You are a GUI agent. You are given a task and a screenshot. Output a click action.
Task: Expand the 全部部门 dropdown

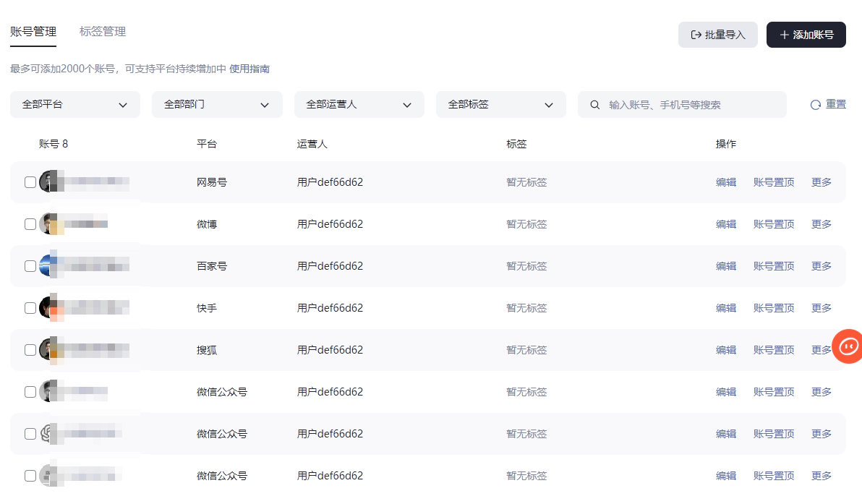216,105
